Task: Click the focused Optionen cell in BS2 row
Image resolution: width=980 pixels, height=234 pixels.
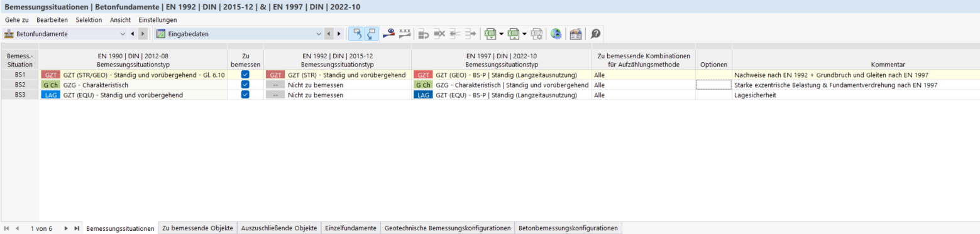Action: point(714,85)
